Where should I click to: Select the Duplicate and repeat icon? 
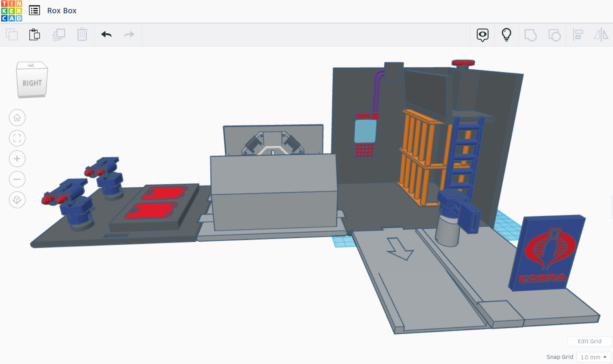pyautogui.click(x=59, y=34)
